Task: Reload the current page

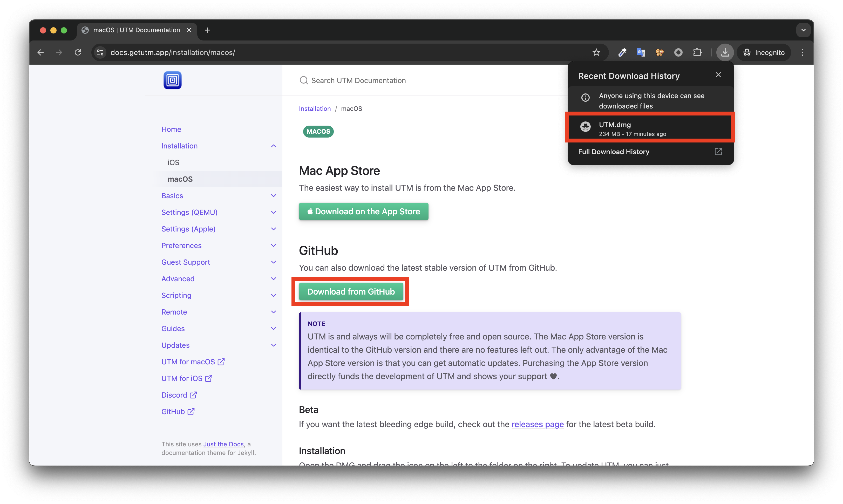Action: point(78,52)
